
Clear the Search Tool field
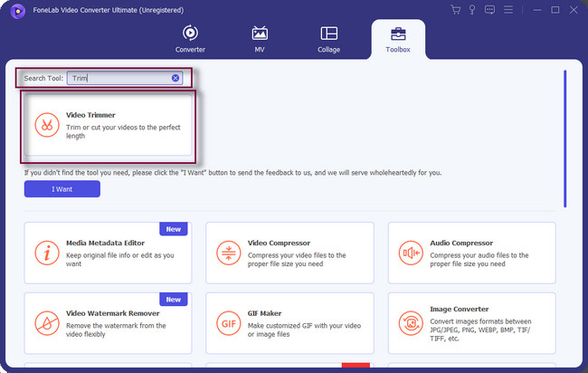click(x=175, y=78)
